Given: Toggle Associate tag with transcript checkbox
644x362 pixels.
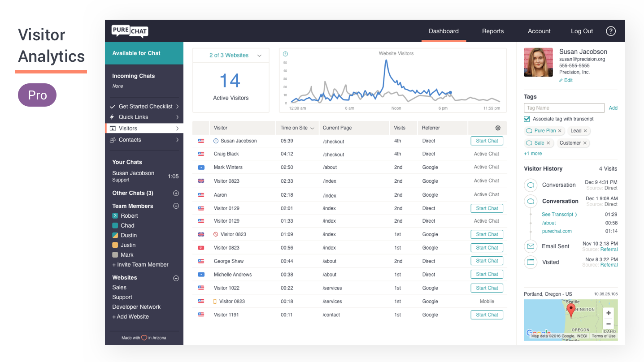Looking at the screenshot, I should tap(527, 119).
